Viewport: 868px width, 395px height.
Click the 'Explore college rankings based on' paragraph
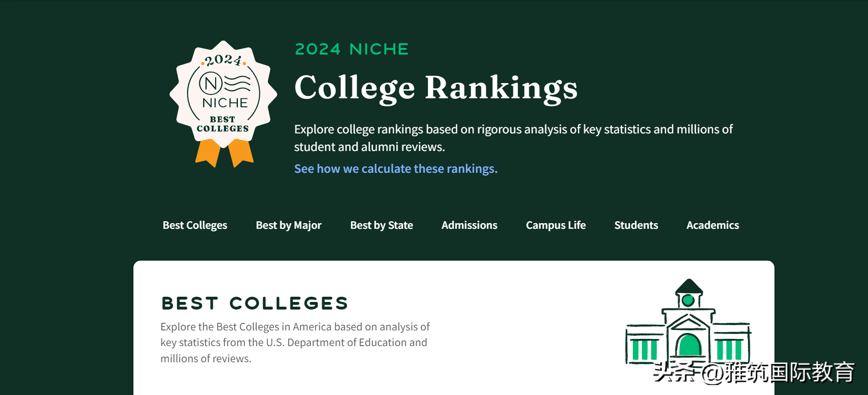513,138
